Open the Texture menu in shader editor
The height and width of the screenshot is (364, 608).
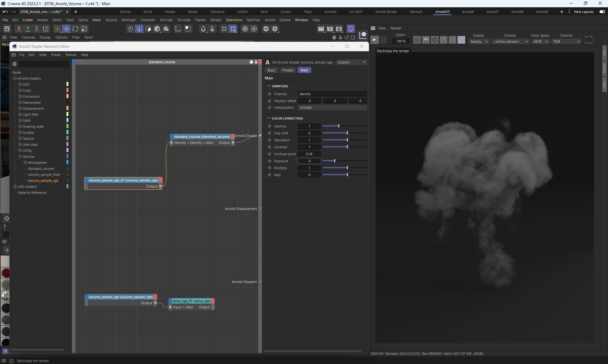[71, 55]
